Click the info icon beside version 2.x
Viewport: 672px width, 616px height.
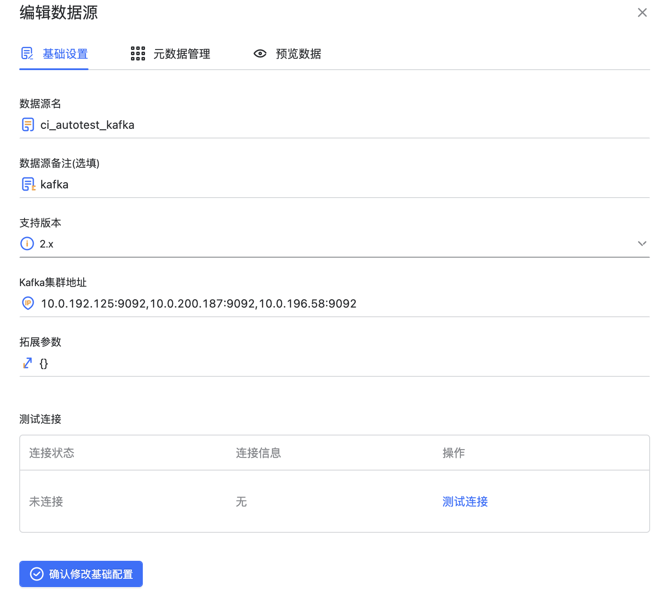[27, 244]
